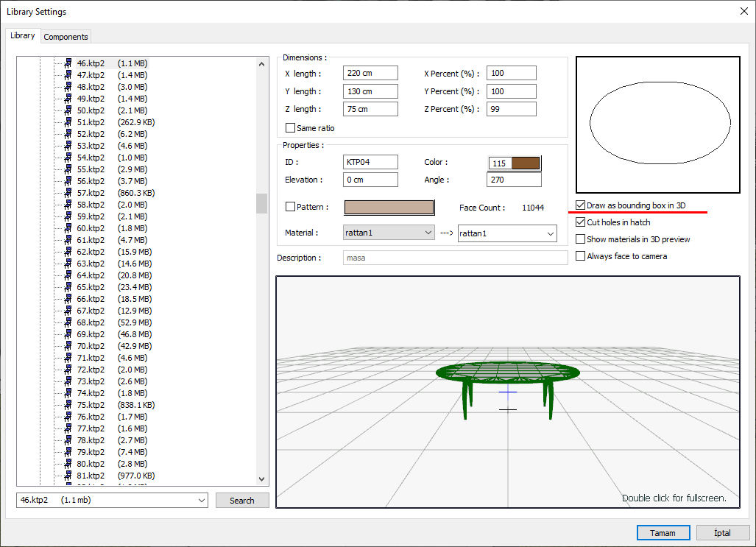Click the furniture icon for 70.ktp2

tap(67, 346)
